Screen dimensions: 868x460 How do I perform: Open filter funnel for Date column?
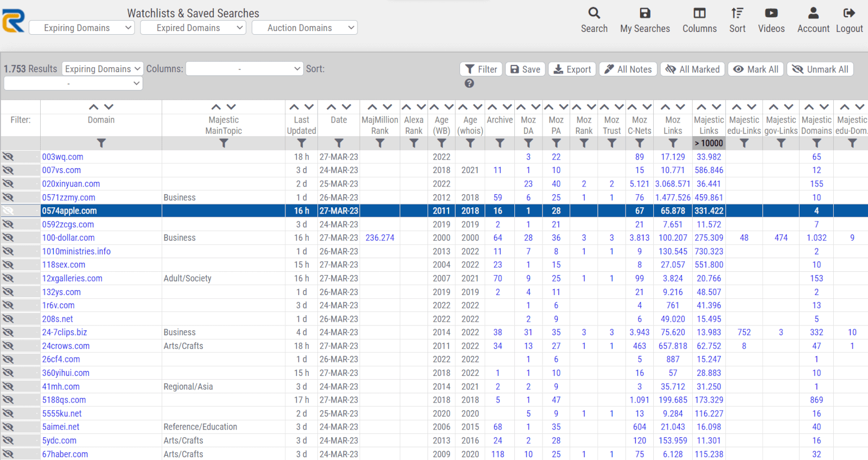point(339,143)
